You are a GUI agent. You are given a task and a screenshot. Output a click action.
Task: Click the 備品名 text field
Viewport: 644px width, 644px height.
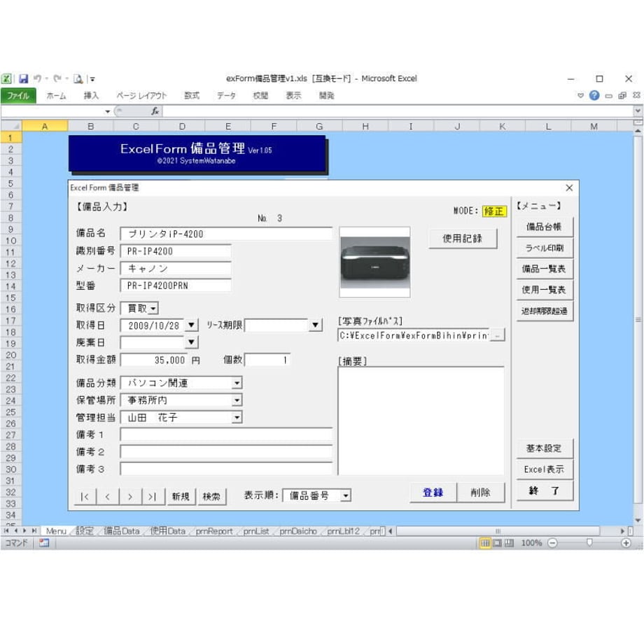tap(226, 234)
